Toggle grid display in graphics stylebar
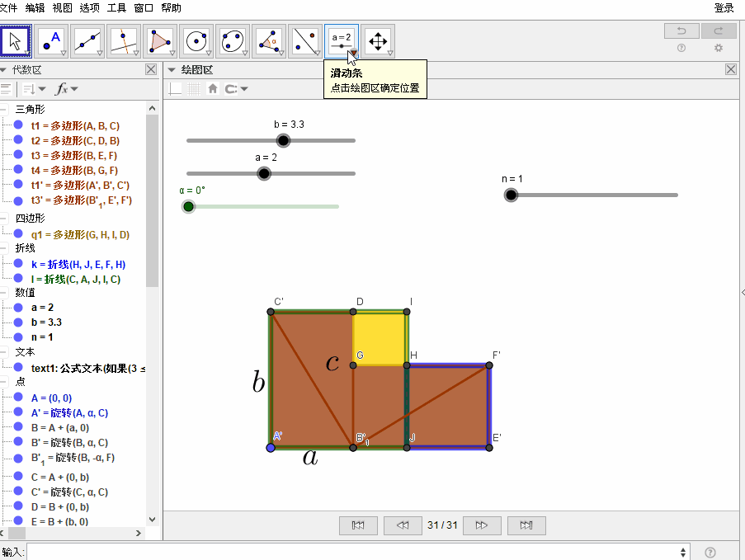The height and width of the screenshot is (560, 745). click(194, 89)
